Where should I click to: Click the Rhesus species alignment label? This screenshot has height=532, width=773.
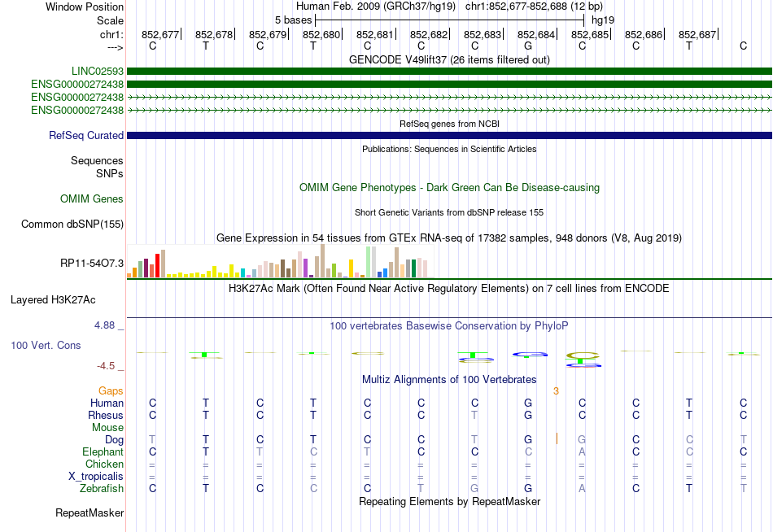106,416
